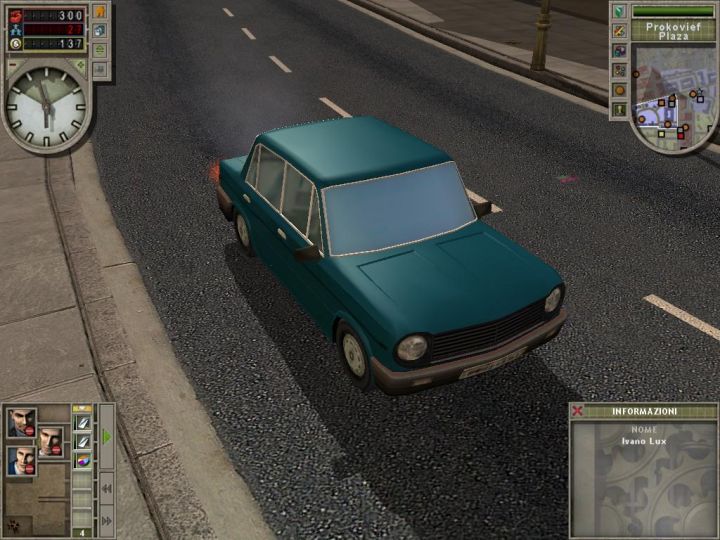Click the orange circle icon beside the minimap
The width and height of the screenshot is (720, 540).
pyautogui.click(x=620, y=88)
